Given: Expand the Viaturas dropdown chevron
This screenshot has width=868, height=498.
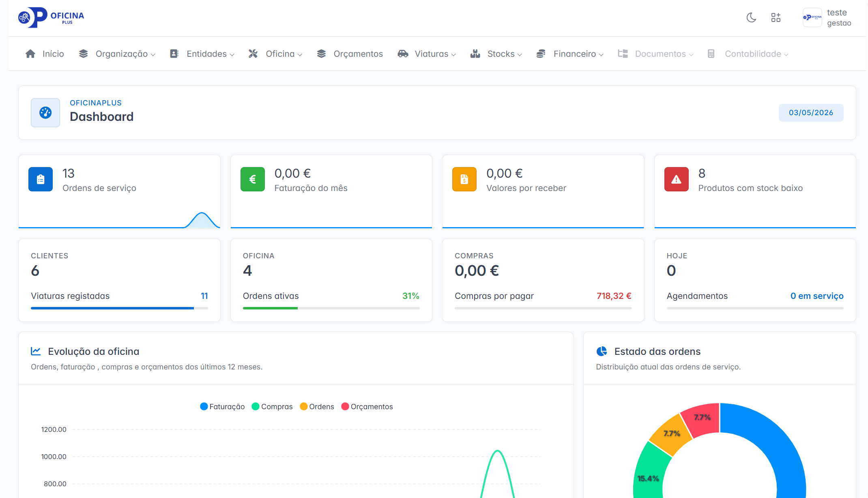Looking at the screenshot, I should 453,55.
